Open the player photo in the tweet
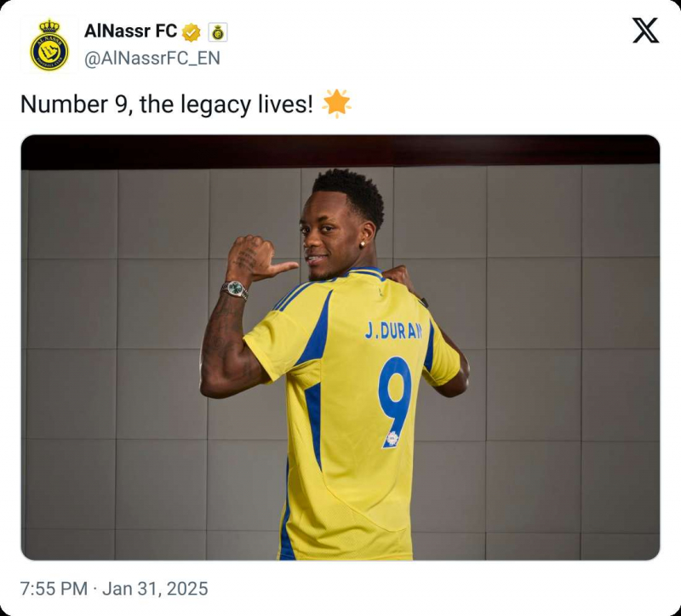The height and width of the screenshot is (616, 681). tap(340, 347)
